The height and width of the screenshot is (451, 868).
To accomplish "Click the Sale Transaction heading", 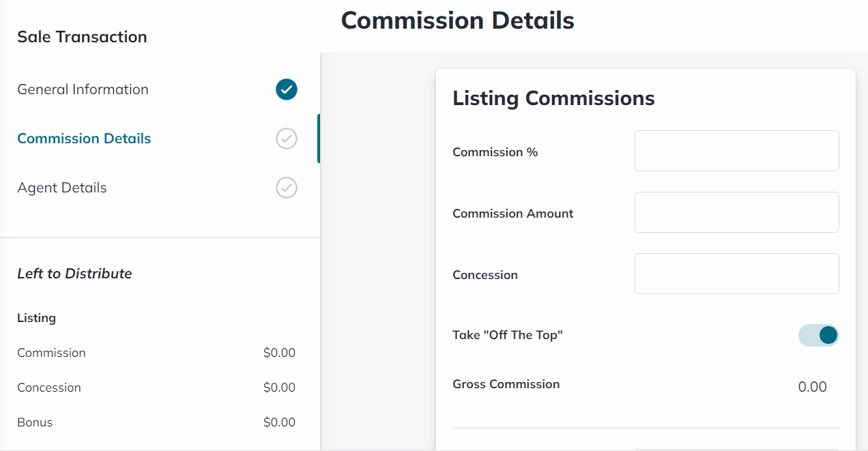I will coord(82,37).
